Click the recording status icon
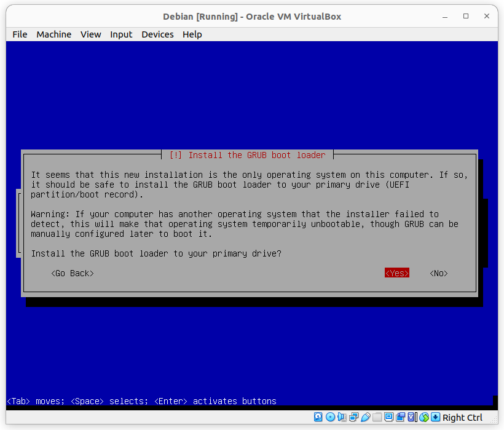This screenshot has width=504, height=430. 400,417
